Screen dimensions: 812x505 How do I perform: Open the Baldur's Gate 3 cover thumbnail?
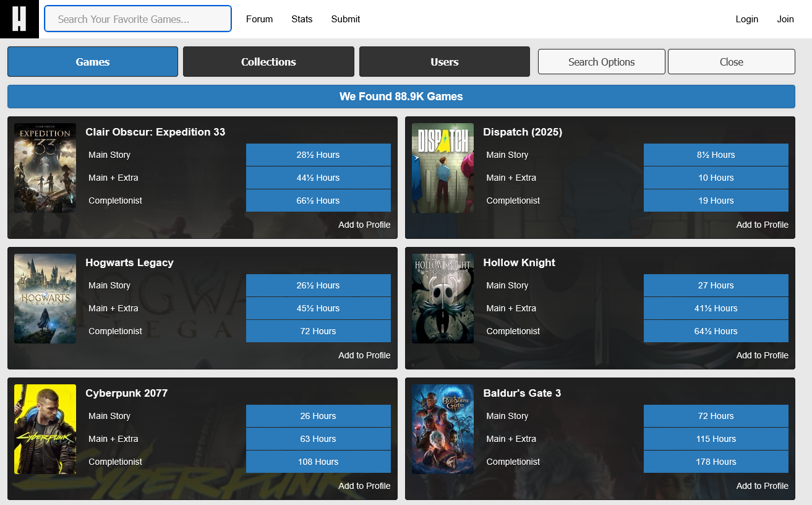pos(443,429)
